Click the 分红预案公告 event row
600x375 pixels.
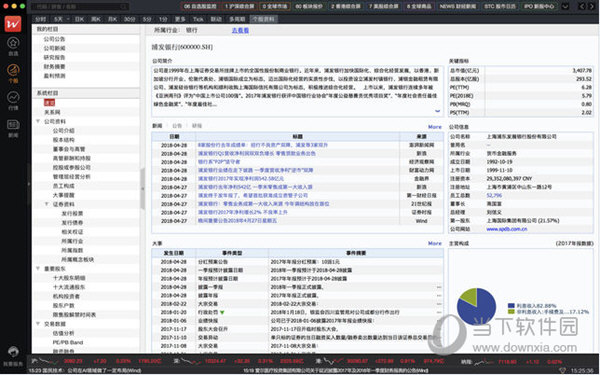pyautogui.click(x=297, y=262)
